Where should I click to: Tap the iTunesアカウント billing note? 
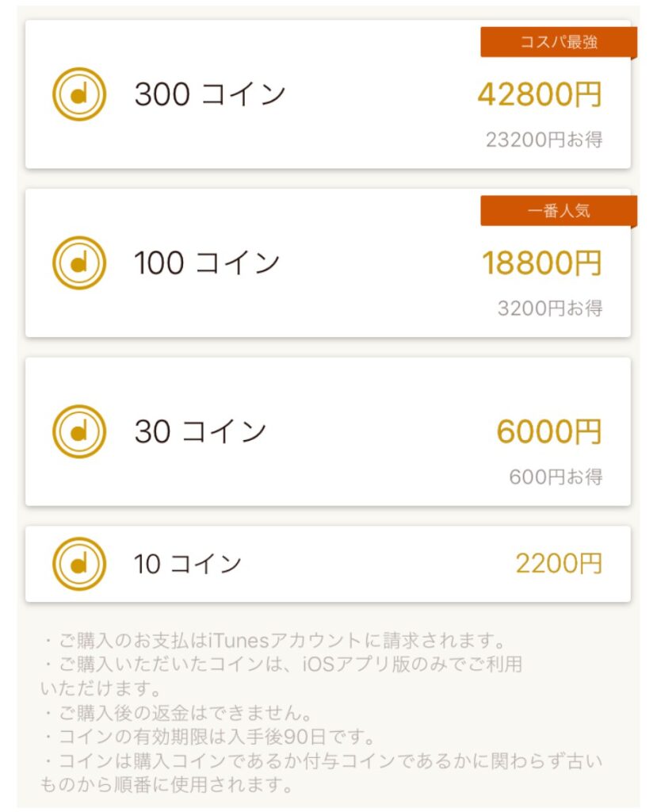[273, 641]
